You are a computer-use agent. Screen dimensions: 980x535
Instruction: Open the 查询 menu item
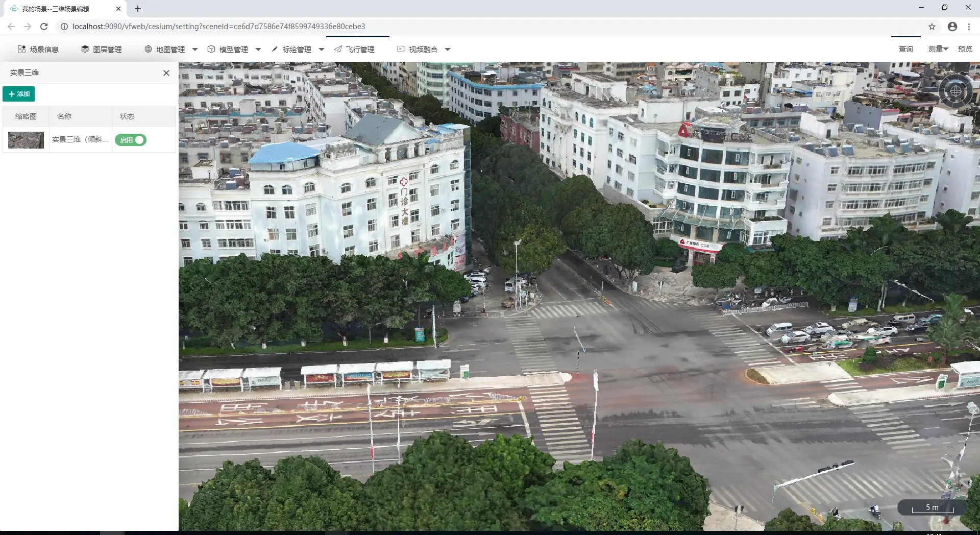905,49
